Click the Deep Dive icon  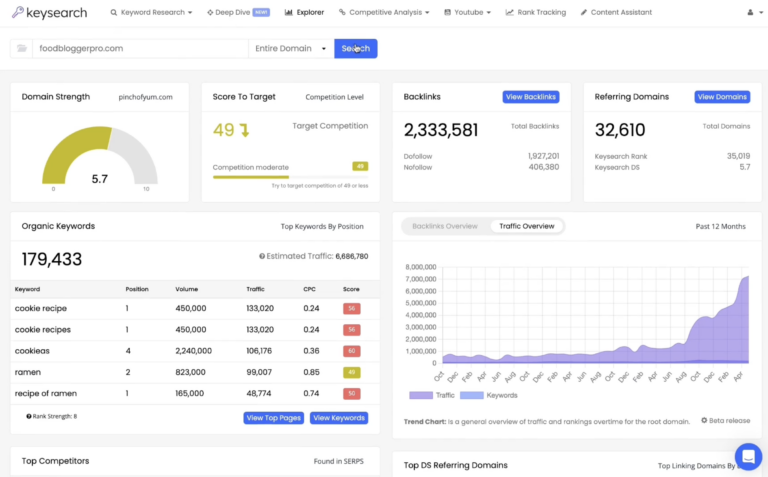click(210, 12)
